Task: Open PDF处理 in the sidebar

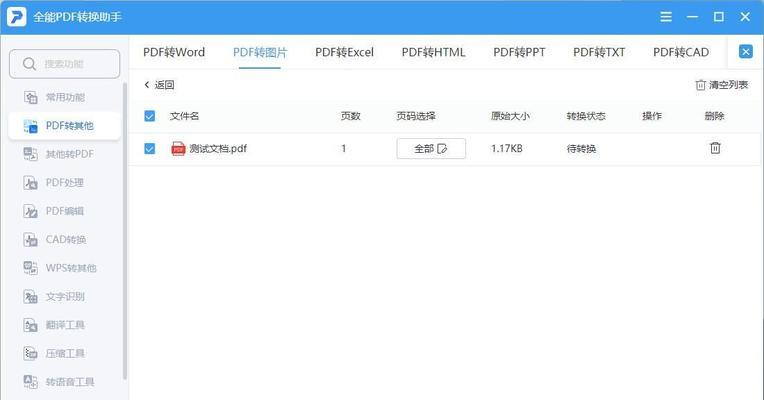Action: click(x=64, y=183)
